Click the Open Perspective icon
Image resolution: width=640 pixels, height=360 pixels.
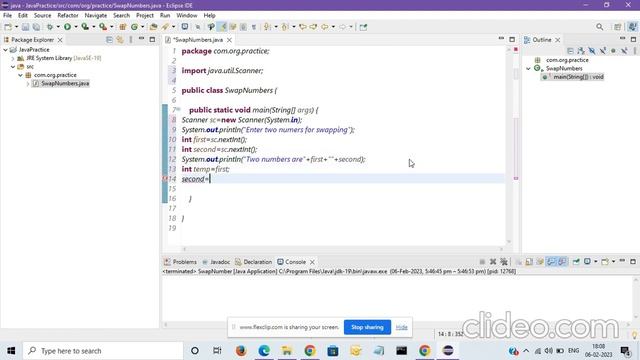618,27
